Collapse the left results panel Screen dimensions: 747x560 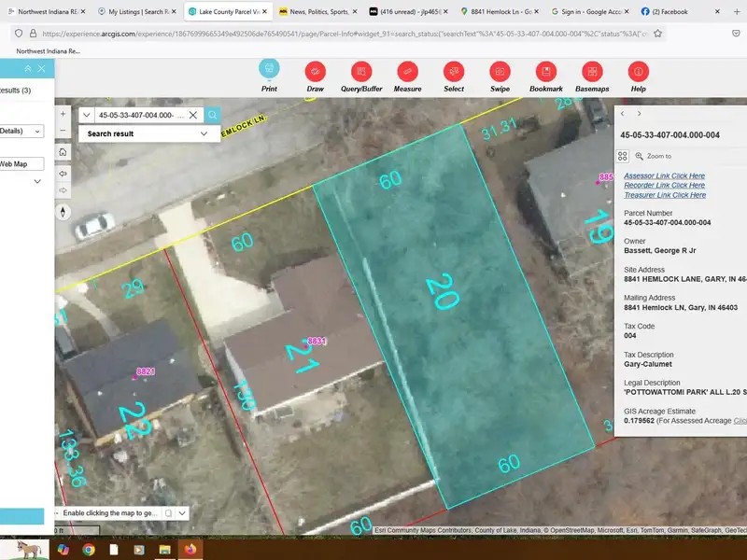tap(28, 68)
